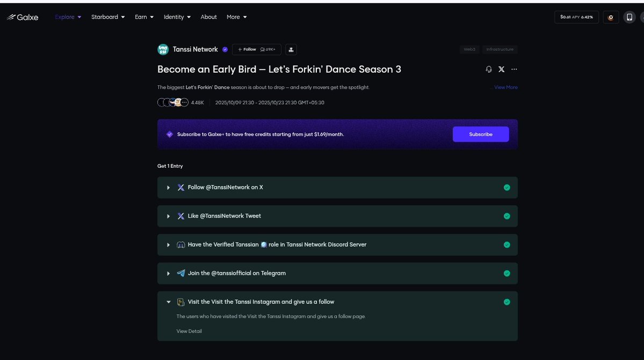Expand the Follow @TanssiNetwork on X task
This screenshot has height=360, width=644.
[169, 188]
